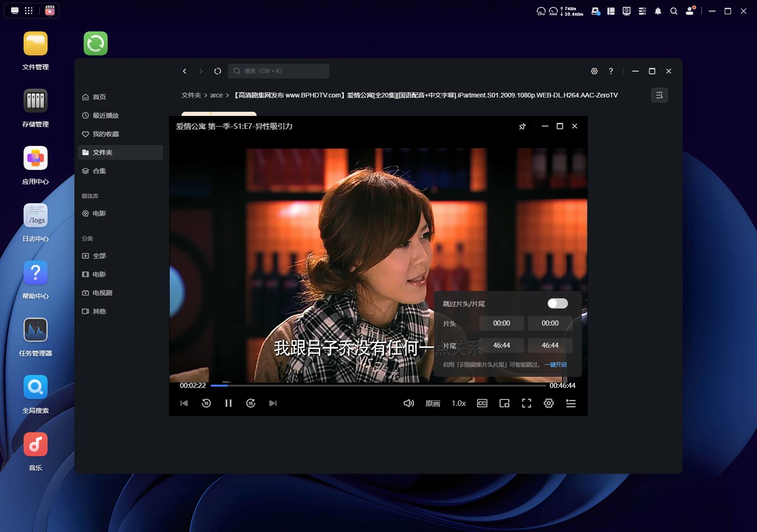Pause the video playback
757x532 pixels.
tap(228, 403)
